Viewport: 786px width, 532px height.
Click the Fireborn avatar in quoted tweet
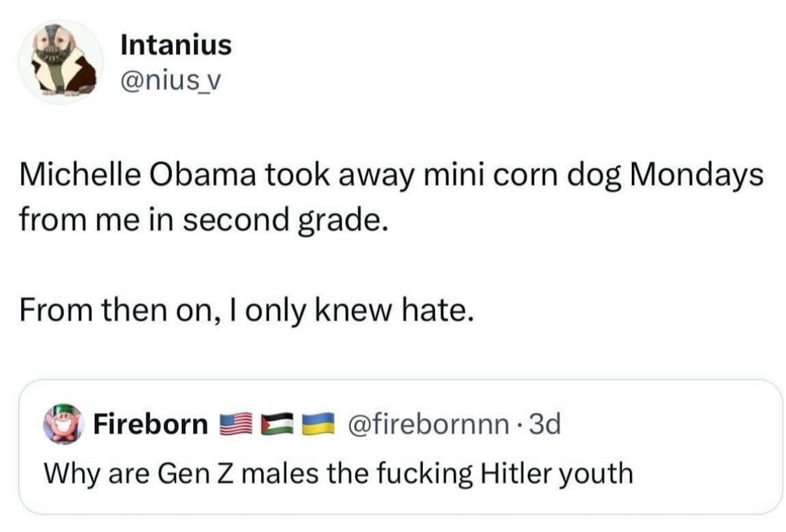[x=63, y=424]
